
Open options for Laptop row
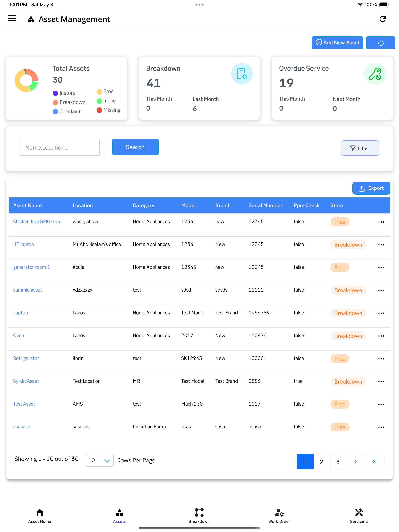pyautogui.click(x=381, y=313)
